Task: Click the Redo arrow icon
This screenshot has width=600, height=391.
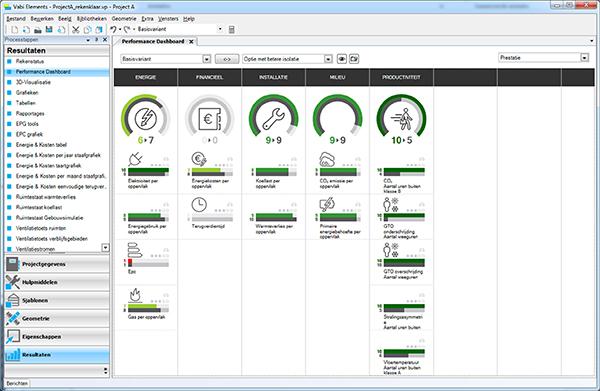Action: click(127, 29)
